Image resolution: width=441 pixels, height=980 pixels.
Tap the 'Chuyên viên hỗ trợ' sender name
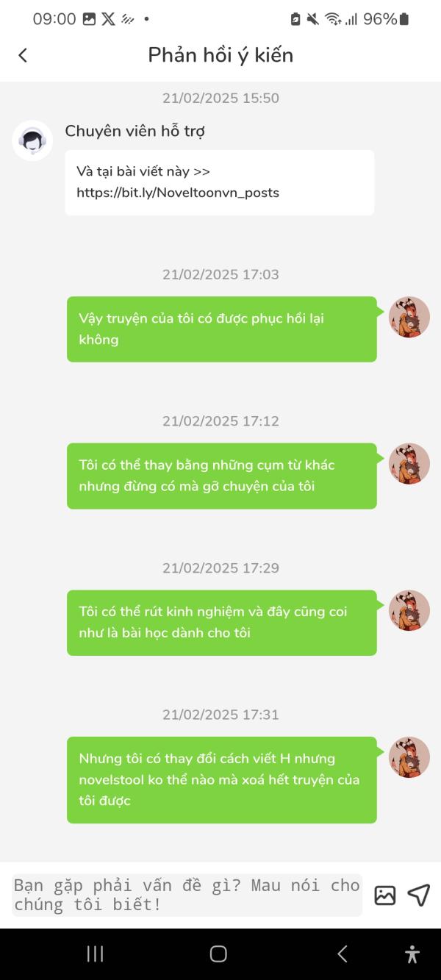(x=135, y=132)
